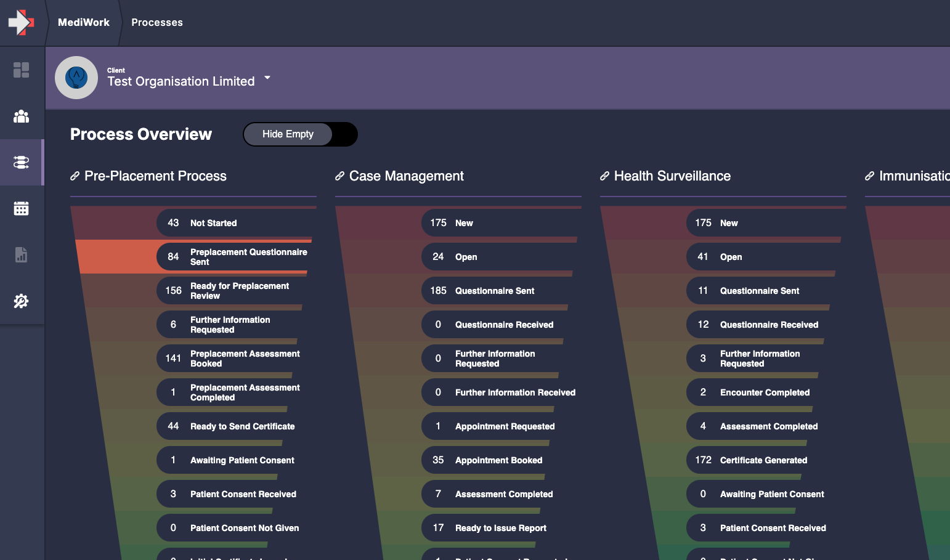This screenshot has width=950, height=560.
Task: Click the link icon beside Health Surveillance
Action: pos(604,176)
